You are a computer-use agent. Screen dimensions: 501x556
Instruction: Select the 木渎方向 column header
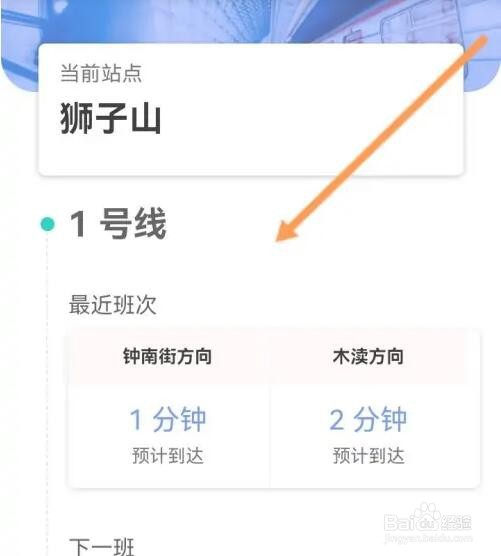click(x=368, y=356)
